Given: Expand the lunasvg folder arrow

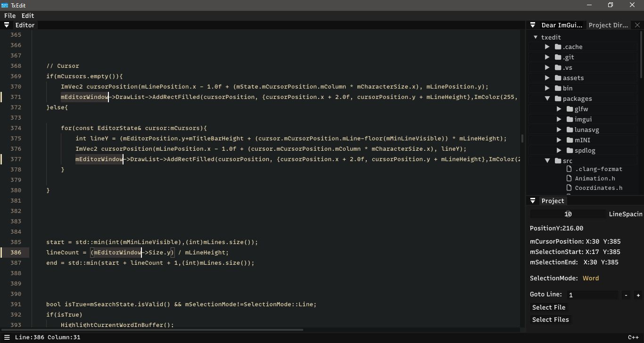Looking at the screenshot, I should coord(559,130).
